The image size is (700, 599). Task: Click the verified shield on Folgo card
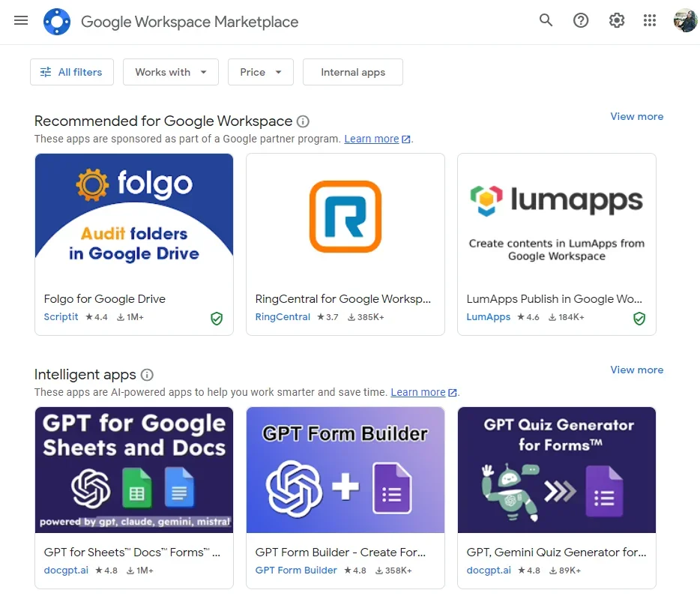coord(217,319)
